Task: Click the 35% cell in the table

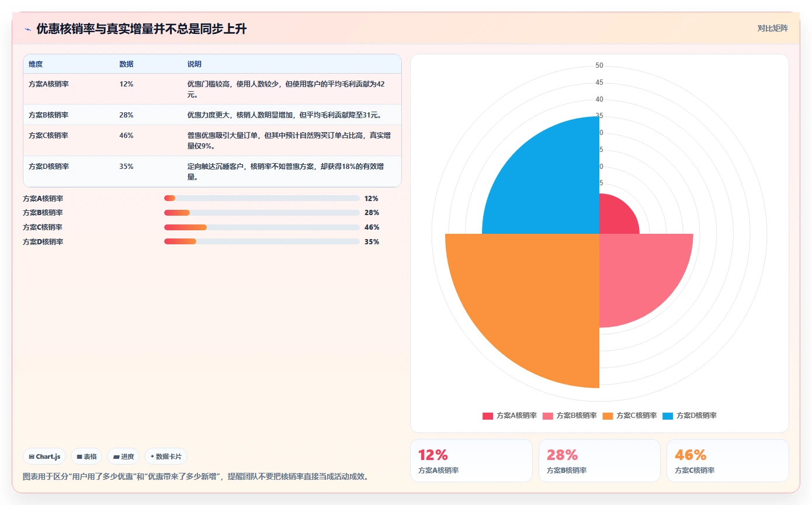Action: point(126,167)
